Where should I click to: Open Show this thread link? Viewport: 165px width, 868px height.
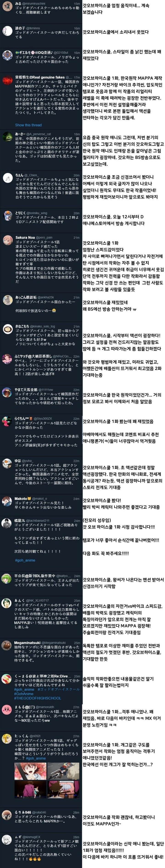tap(28, 125)
